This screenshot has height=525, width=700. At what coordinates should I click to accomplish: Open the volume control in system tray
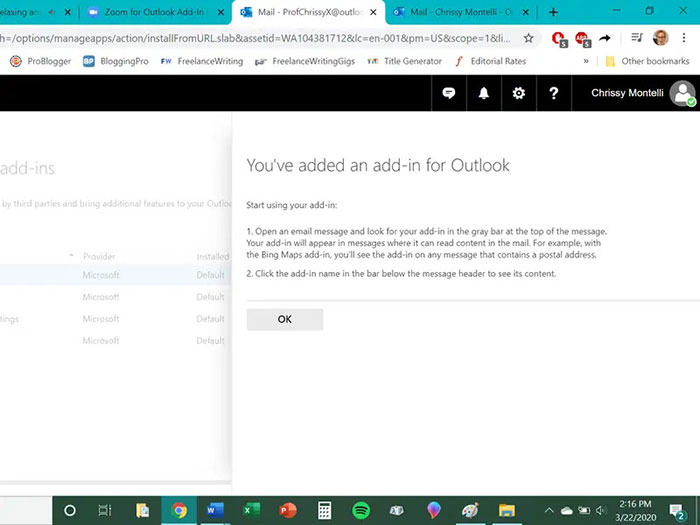pos(601,510)
